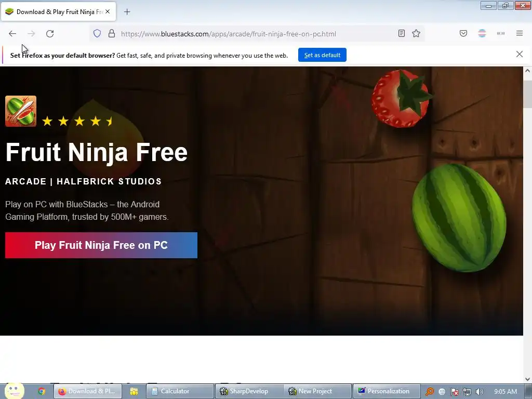Click the gray round tray icon
This screenshot has height=399, width=532.
click(x=442, y=392)
